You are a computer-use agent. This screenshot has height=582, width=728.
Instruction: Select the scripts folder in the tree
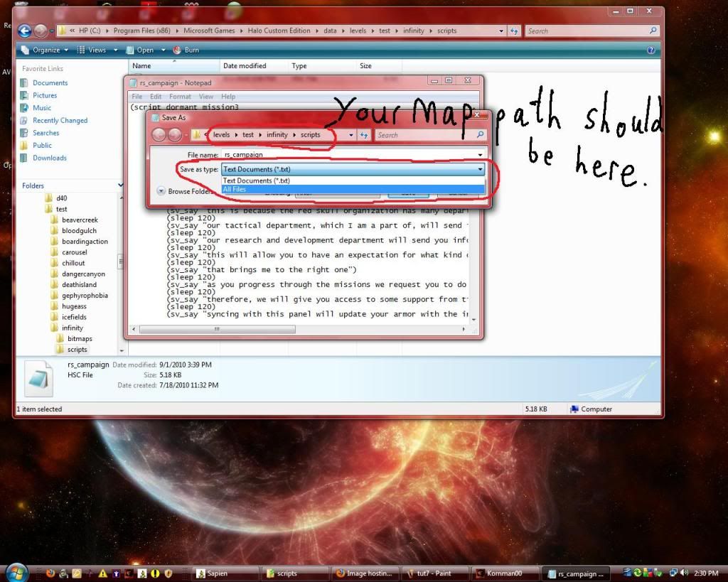tap(77, 350)
